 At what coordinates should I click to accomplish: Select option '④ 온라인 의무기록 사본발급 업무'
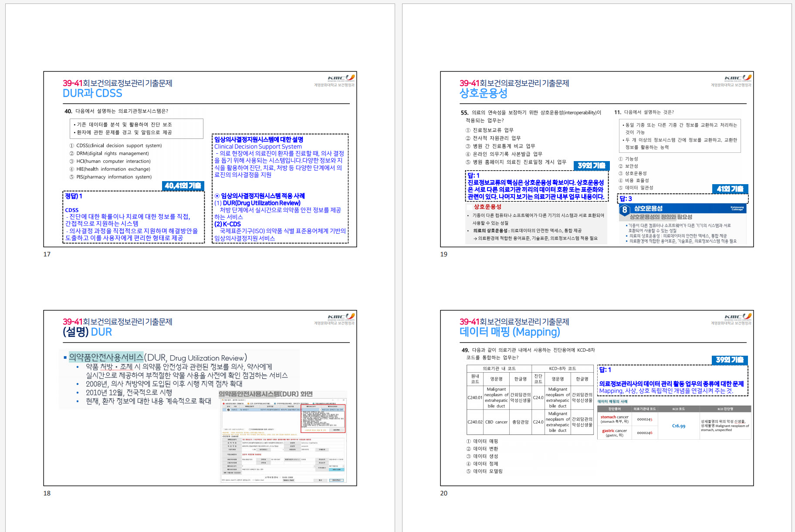(x=504, y=154)
